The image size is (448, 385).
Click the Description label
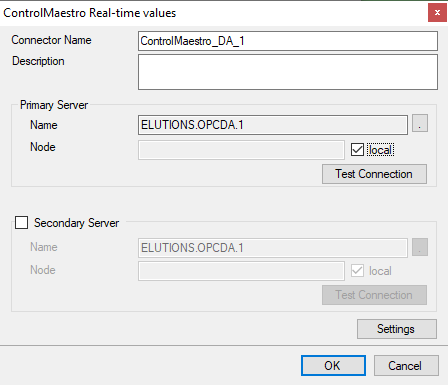[x=38, y=61]
